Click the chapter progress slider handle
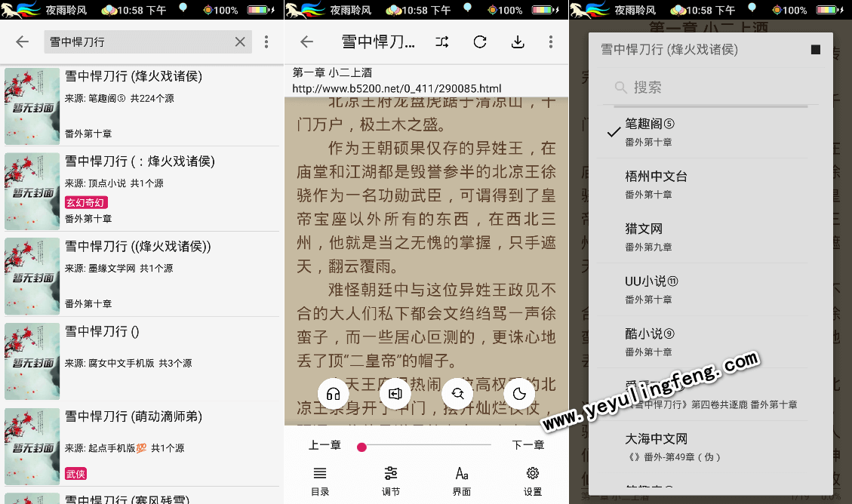The height and width of the screenshot is (504, 852). (x=362, y=447)
